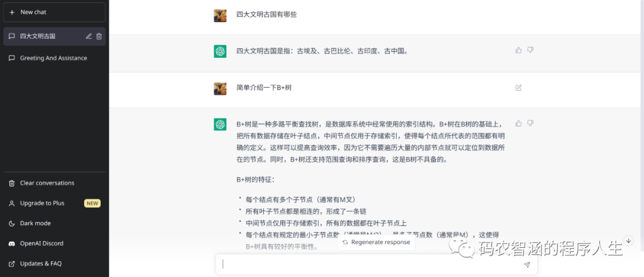Toggle Dark mode
Image resolution: width=644 pixels, height=277 pixels.
point(54,223)
